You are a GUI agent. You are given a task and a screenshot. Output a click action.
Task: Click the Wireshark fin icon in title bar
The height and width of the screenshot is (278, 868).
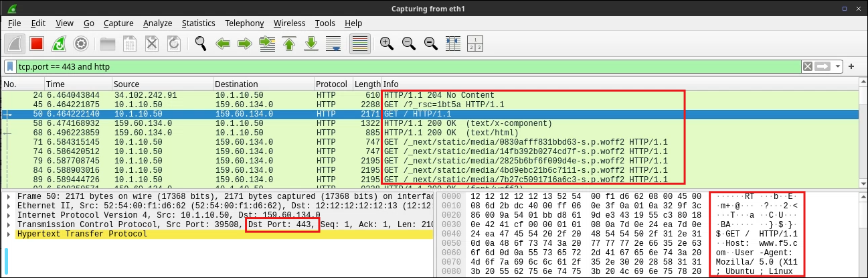[11, 7]
